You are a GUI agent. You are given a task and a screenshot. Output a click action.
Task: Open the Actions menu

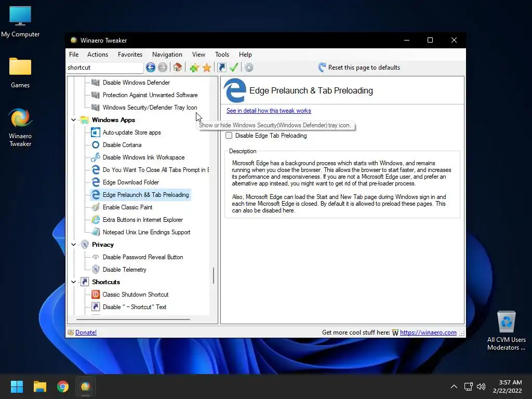[98, 54]
